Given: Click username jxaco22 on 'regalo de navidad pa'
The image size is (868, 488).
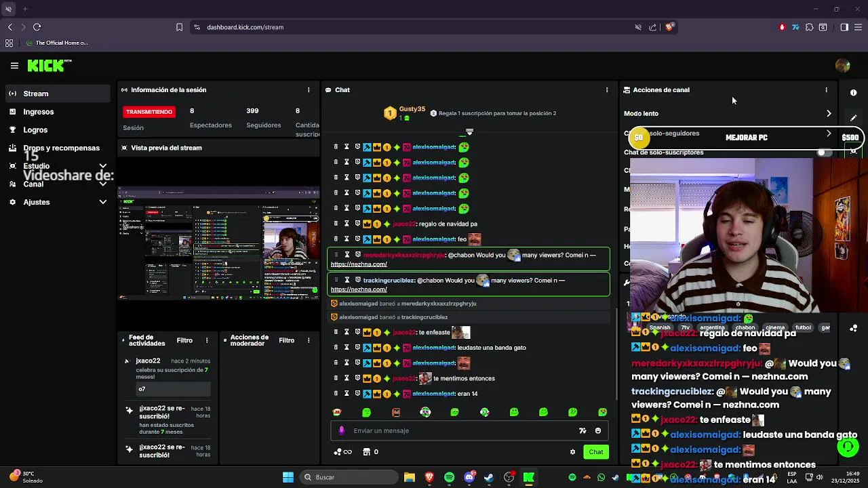Looking at the screenshot, I should click(x=404, y=224).
